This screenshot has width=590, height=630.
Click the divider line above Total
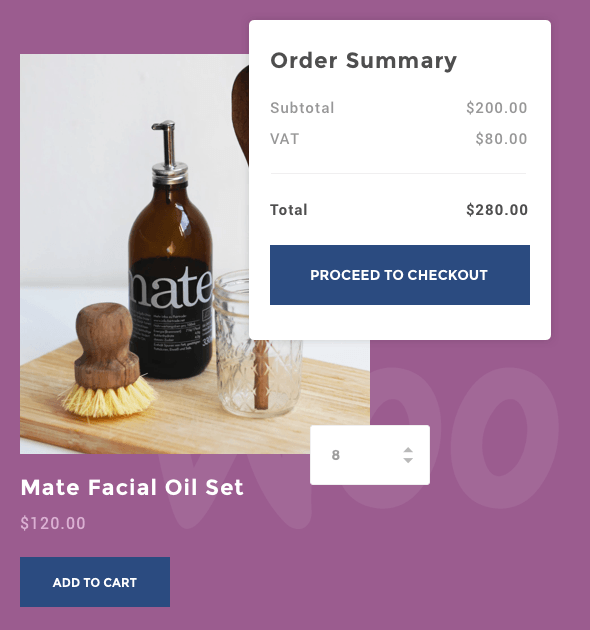point(398,174)
